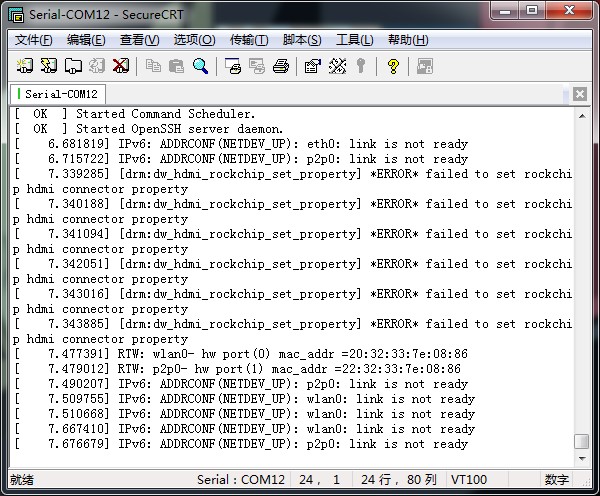The image size is (600, 496).
Task: Click the Quick Connect icon
Action: coord(49,66)
